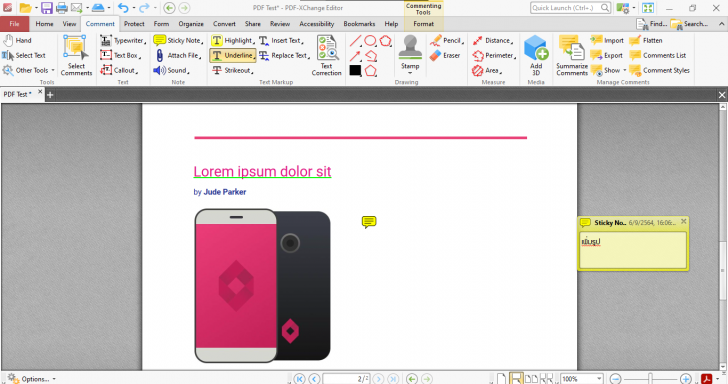Select the Line drawing tool
This screenshot has height=384, width=728.
pyautogui.click(x=355, y=41)
